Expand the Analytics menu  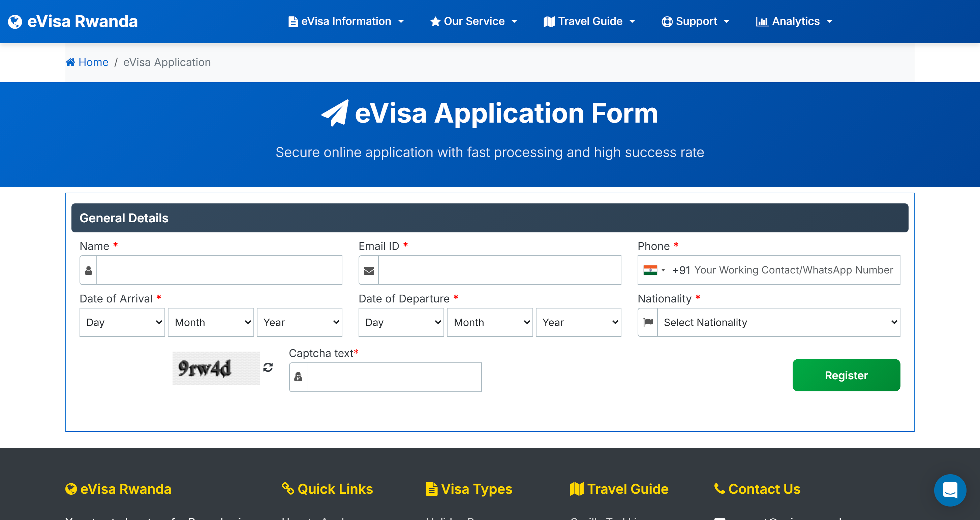tap(794, 21)
